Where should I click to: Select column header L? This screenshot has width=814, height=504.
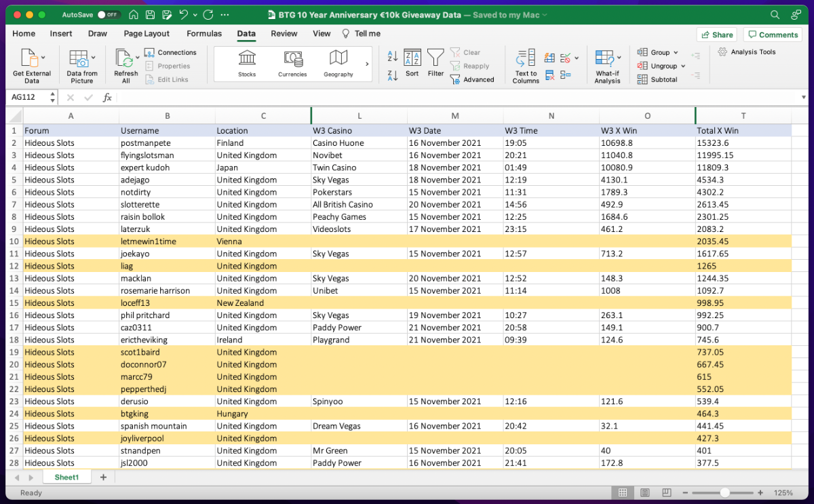click(359, 116)
